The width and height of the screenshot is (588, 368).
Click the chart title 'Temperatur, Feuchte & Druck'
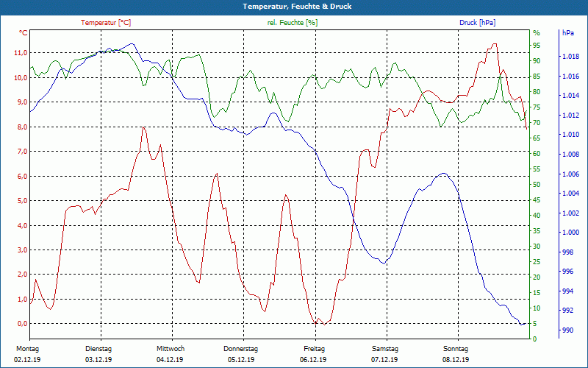[x=297, y=7]
